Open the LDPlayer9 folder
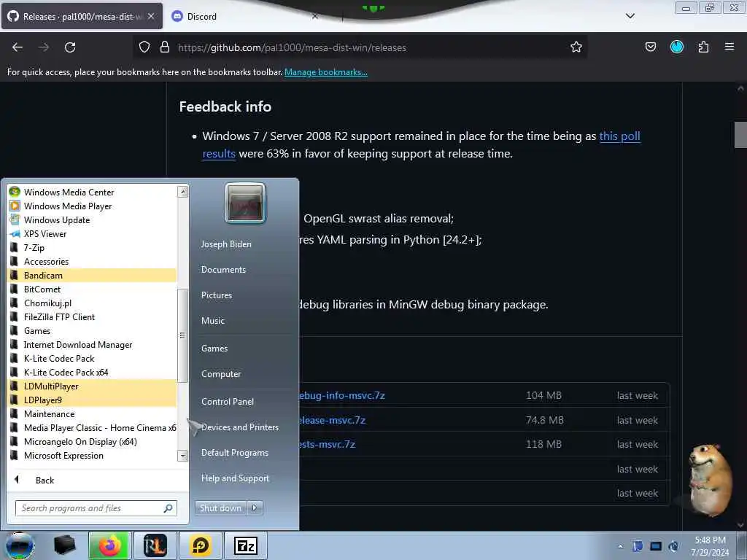This screenshot has width=747, height=560. click(x=92, y=400)
